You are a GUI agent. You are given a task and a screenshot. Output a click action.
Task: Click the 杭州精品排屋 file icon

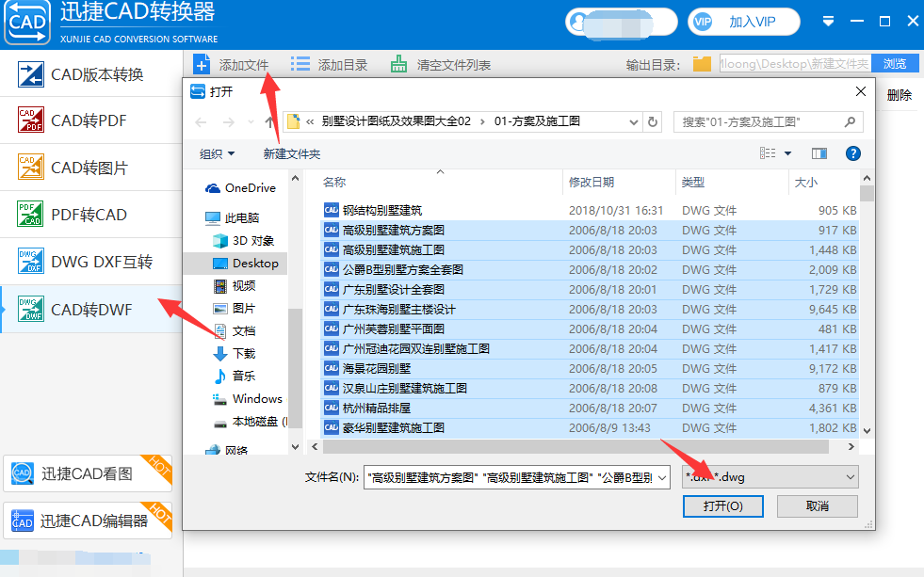(332, 408)
